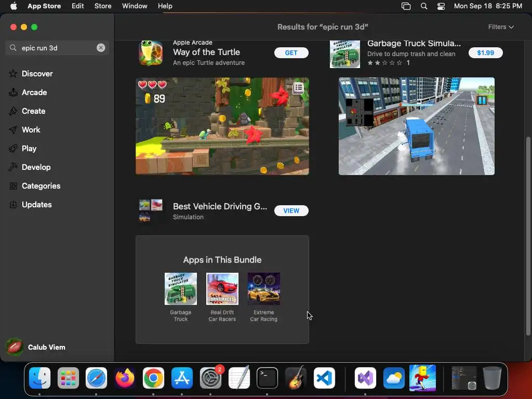Open Launchpad from the Dock
532x399 pixels.
tap(68, 378)
